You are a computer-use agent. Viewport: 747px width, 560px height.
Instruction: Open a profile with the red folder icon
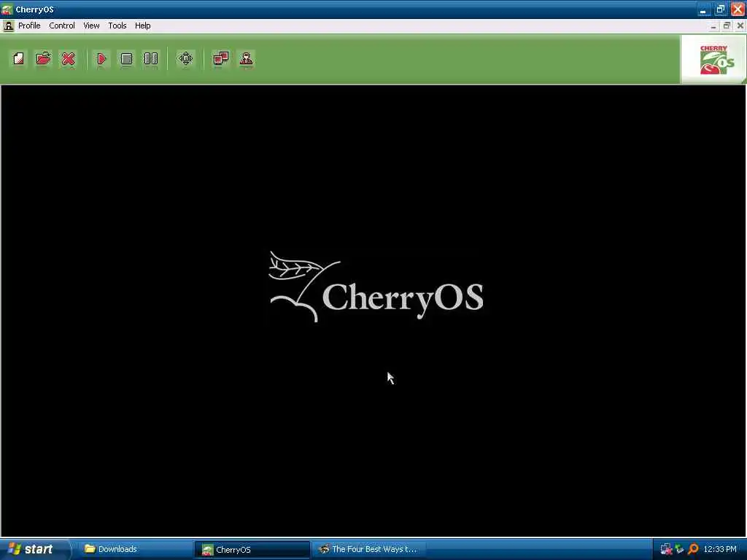pos(43,58)
